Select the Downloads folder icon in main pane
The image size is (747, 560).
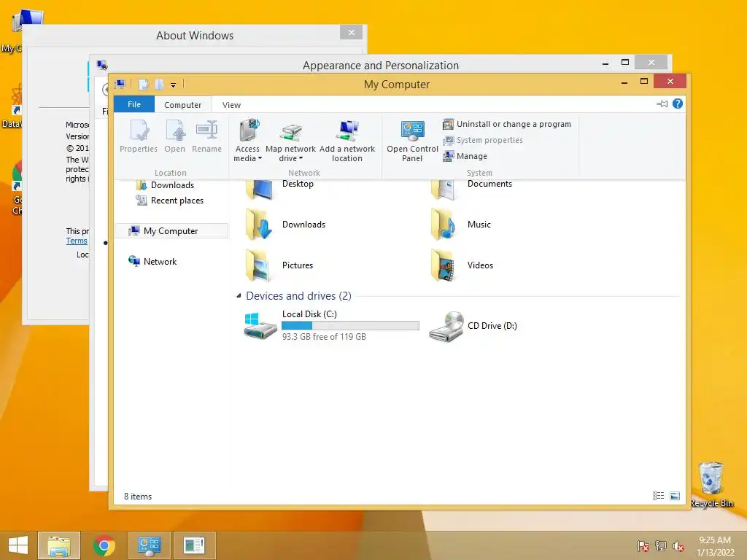tap(259, 225)
